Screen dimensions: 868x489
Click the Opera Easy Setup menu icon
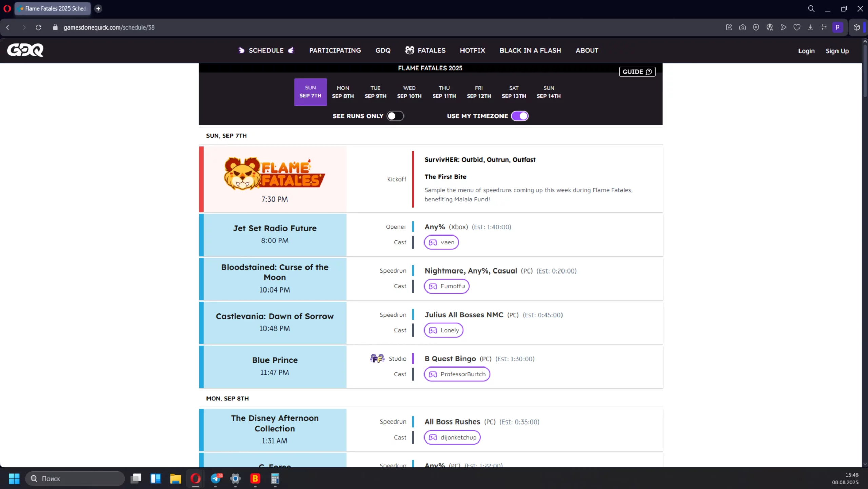click(x=824, y=27)
